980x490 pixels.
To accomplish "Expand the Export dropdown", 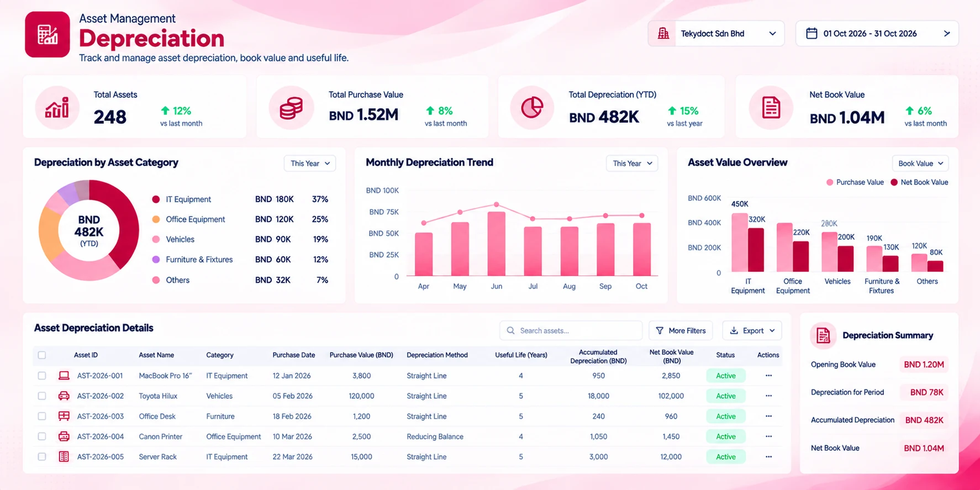I will point(752,330).
